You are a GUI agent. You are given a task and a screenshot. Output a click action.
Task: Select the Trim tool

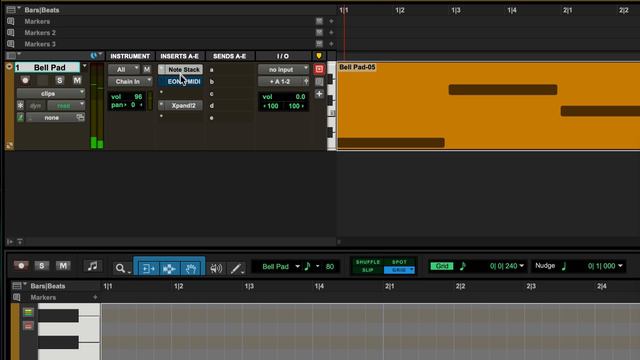click(x=148, y=268)
